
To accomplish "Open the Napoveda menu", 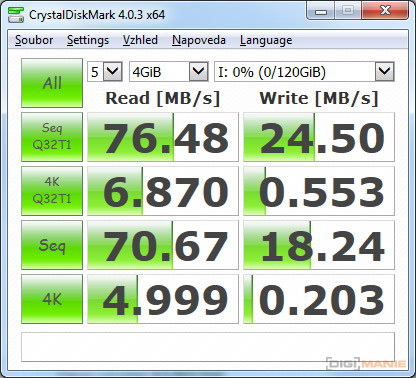I will pyautogui.click(x=199, y=40).
